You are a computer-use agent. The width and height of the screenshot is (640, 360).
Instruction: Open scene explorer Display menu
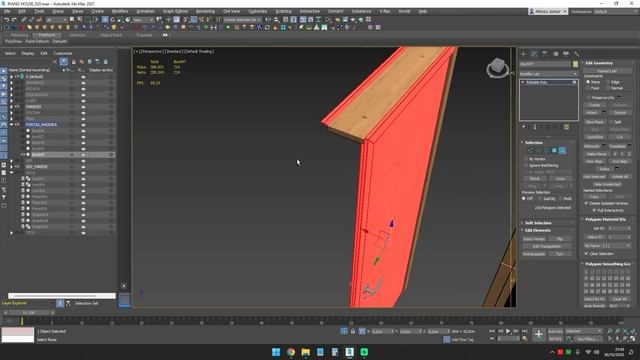[x=28, y=53]
